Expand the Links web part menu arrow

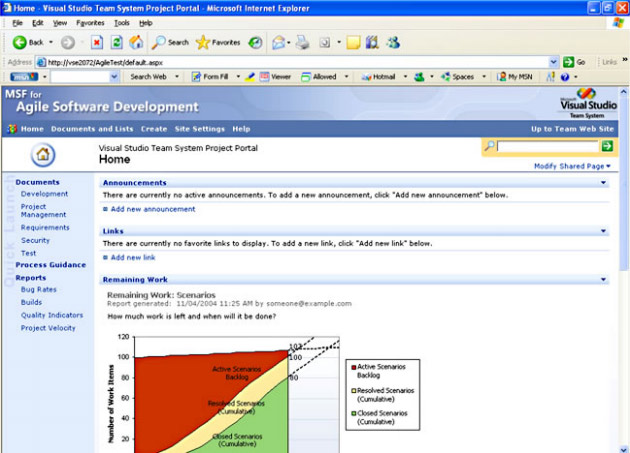[603, 231]
